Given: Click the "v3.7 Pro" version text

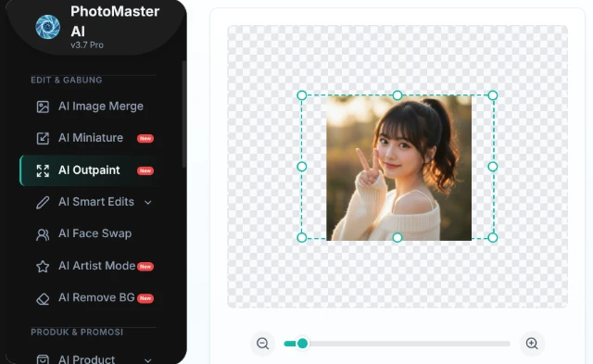Looking at the screenshot, I should pos(87,45).
